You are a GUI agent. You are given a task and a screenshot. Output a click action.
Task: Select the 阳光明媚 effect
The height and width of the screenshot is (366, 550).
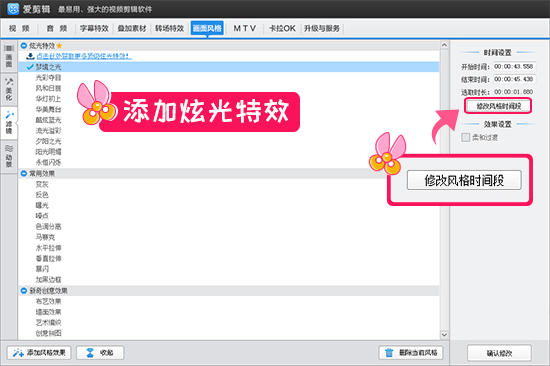[48, 152]
